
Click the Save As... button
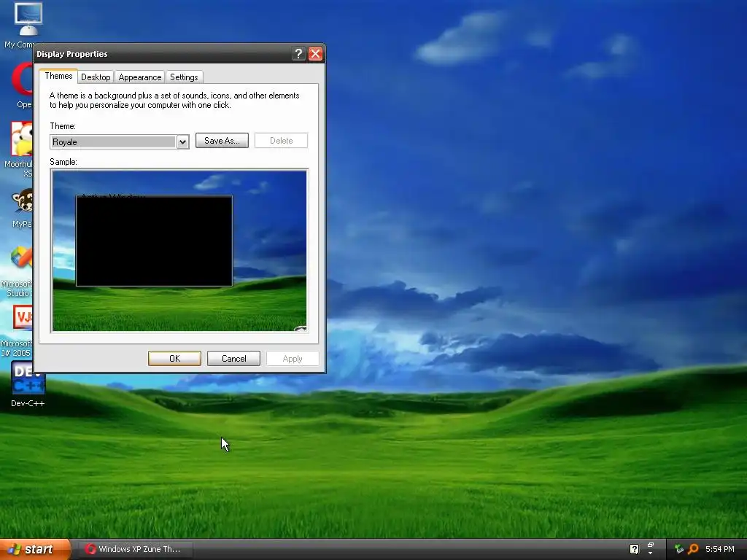222,141
